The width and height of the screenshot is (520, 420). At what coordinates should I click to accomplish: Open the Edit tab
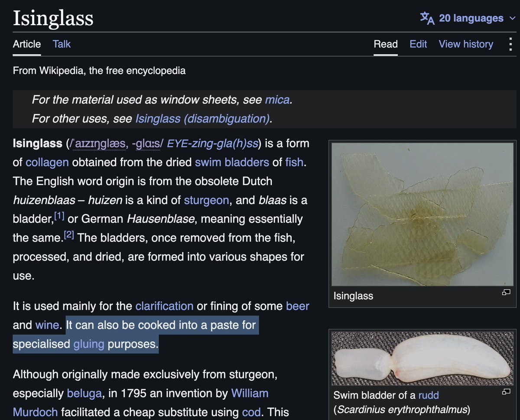coord(418,44)
